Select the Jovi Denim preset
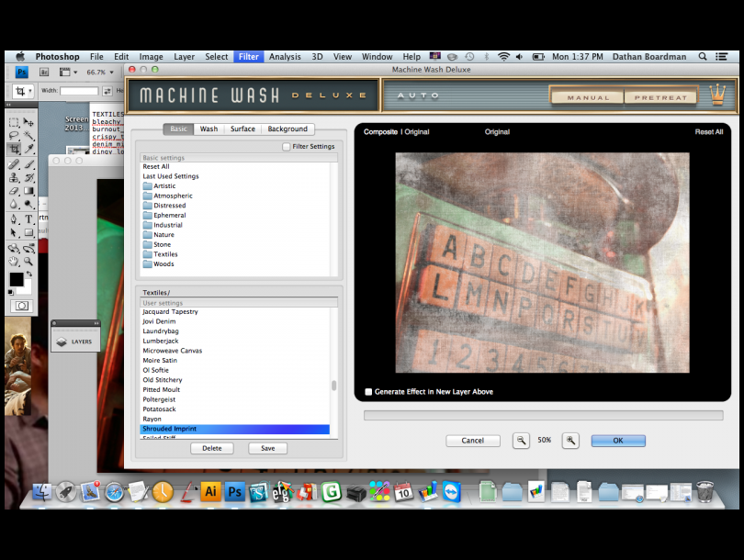The height and width of the screenshot is (560, 744). click(159, 321)
